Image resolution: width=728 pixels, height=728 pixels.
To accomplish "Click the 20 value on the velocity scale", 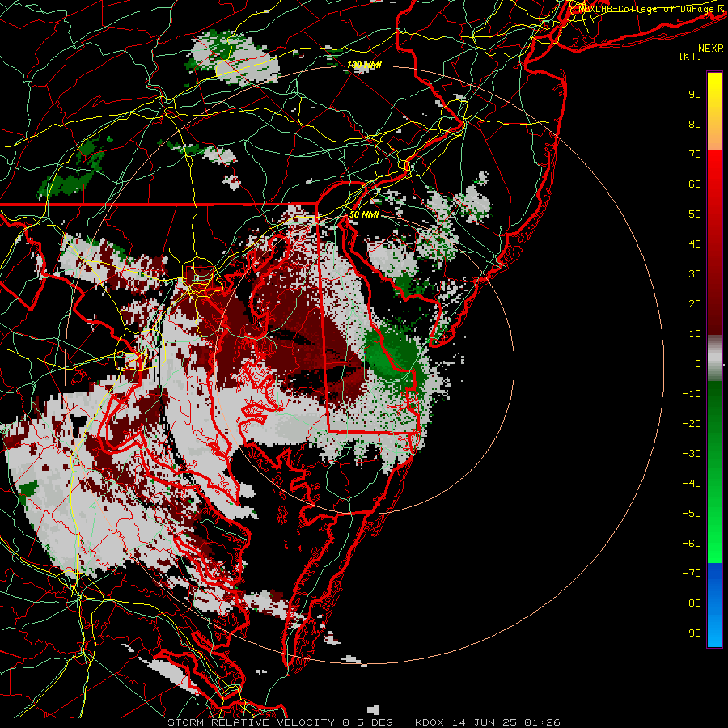I will 695,303.
